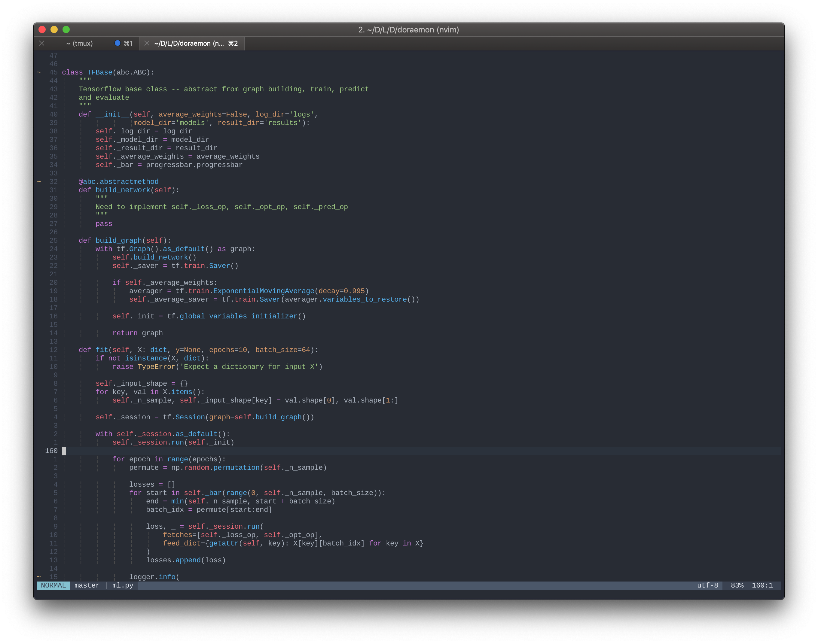Click the red close window button

point(42,29)
